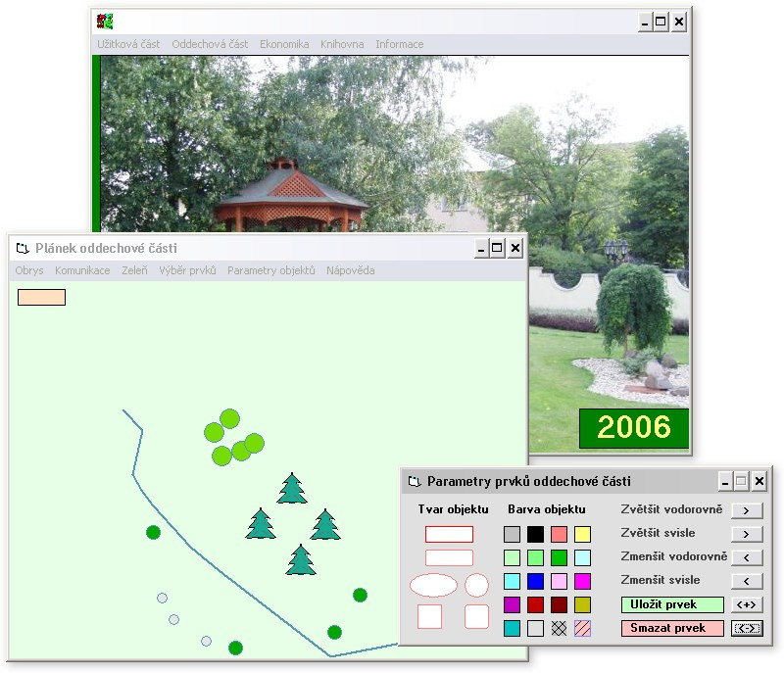Select the magenta color swatch
784x673 pixels.
pos(582,581)
